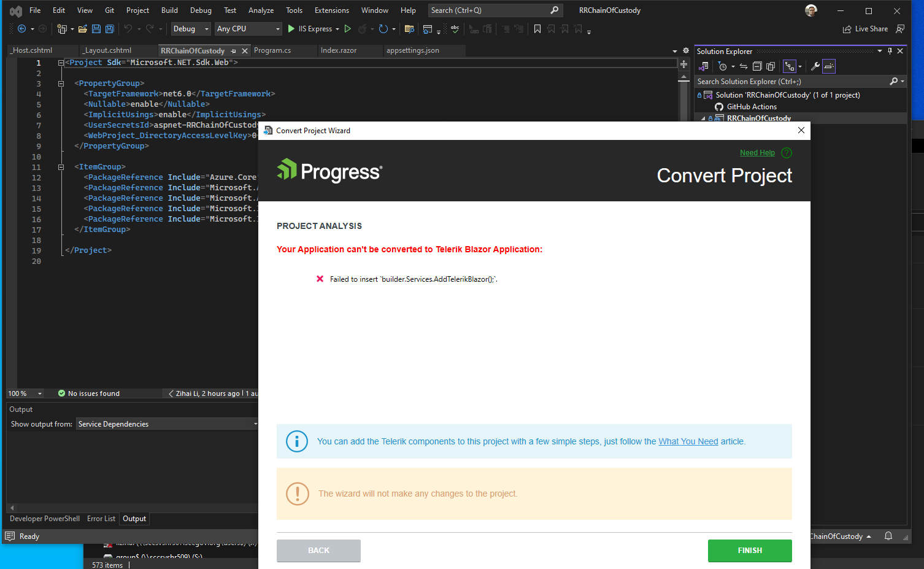The width and height of the screenshot is (924, 569).
Task: Click Collapse All icon in Solution Explorer
Action: click(x=757, y=66)
